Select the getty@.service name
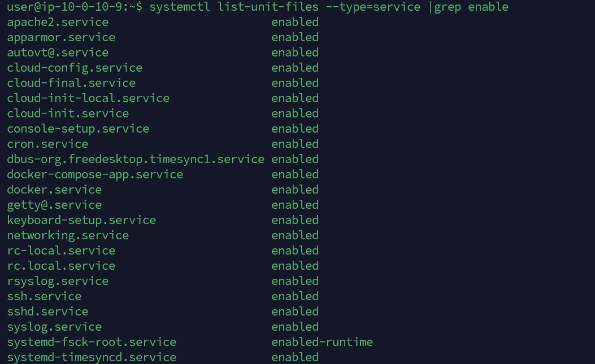The image size is (595, 364). point(54,205)
